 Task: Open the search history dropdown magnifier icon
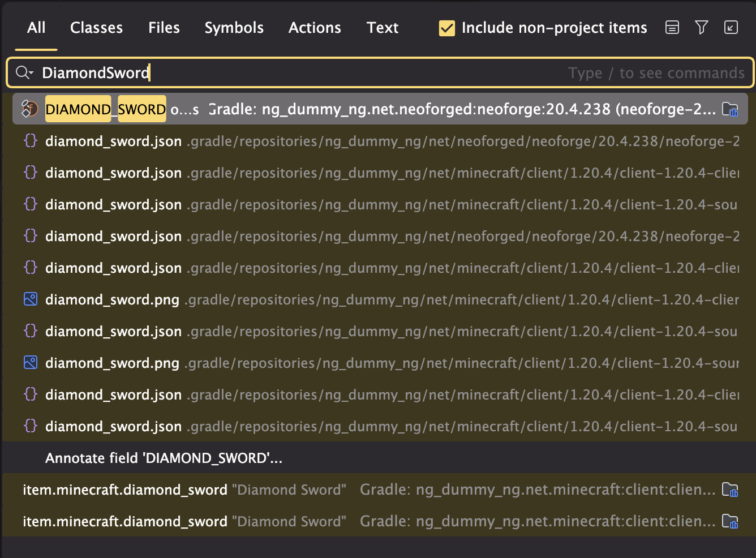tap(24, 72)
